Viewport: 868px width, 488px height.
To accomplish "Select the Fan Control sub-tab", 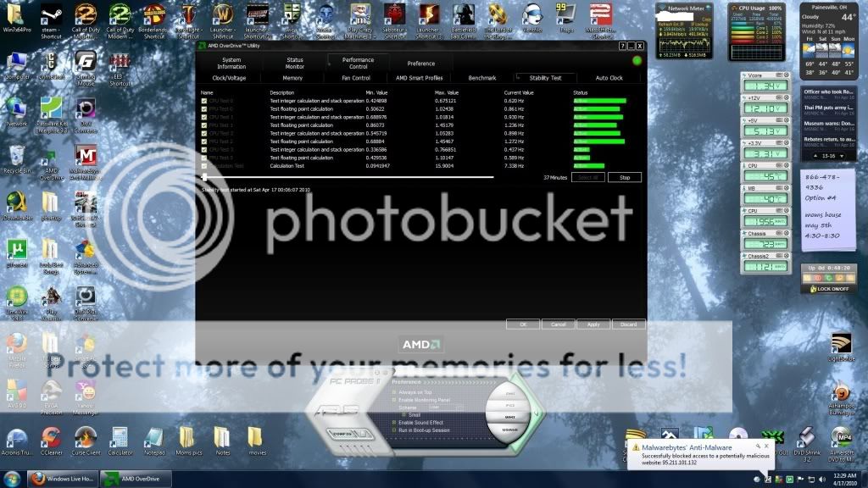I will (x=356, y=78).
